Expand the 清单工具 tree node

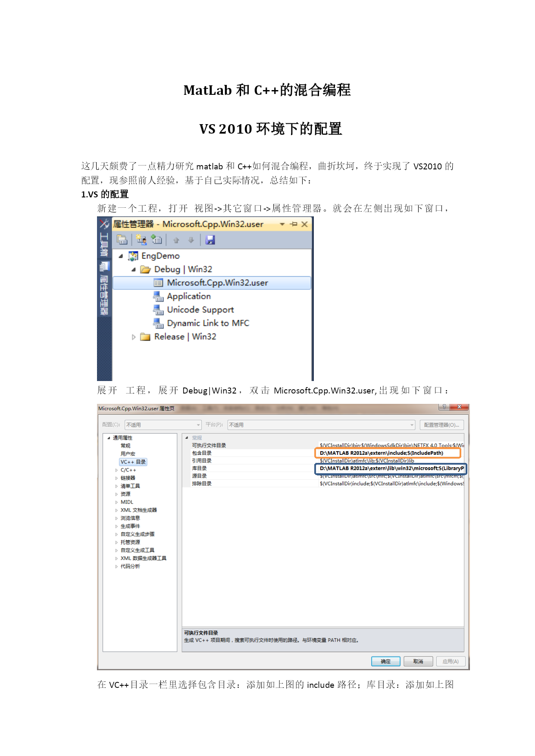click(116, 486)
